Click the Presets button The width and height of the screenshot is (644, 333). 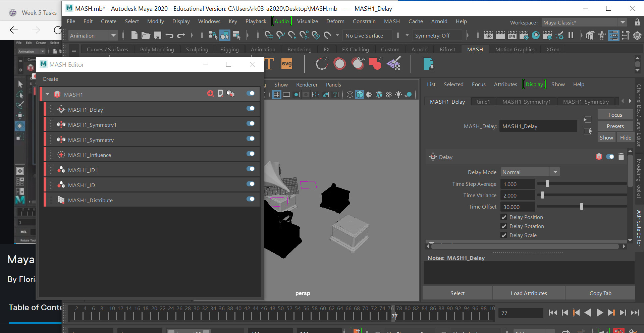click(615, 126)
